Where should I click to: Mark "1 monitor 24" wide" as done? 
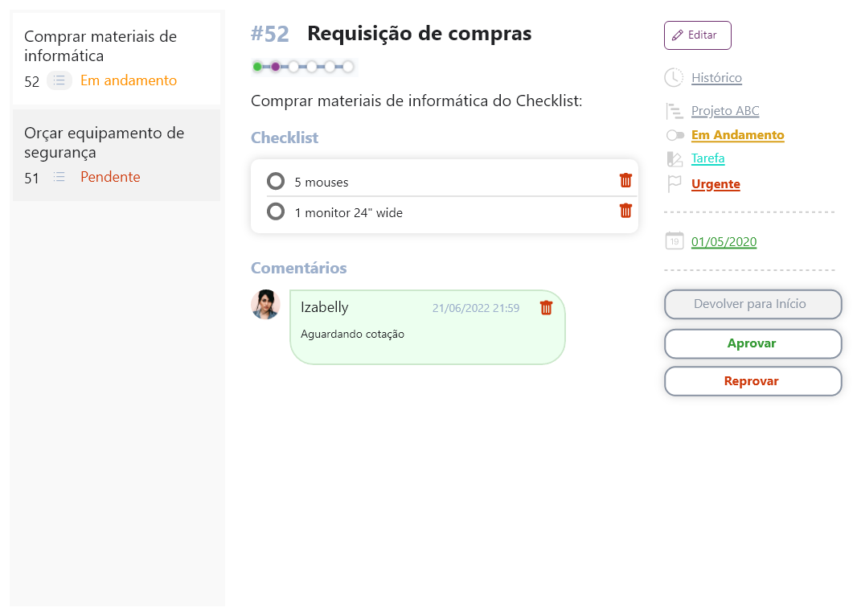point(276,211)
